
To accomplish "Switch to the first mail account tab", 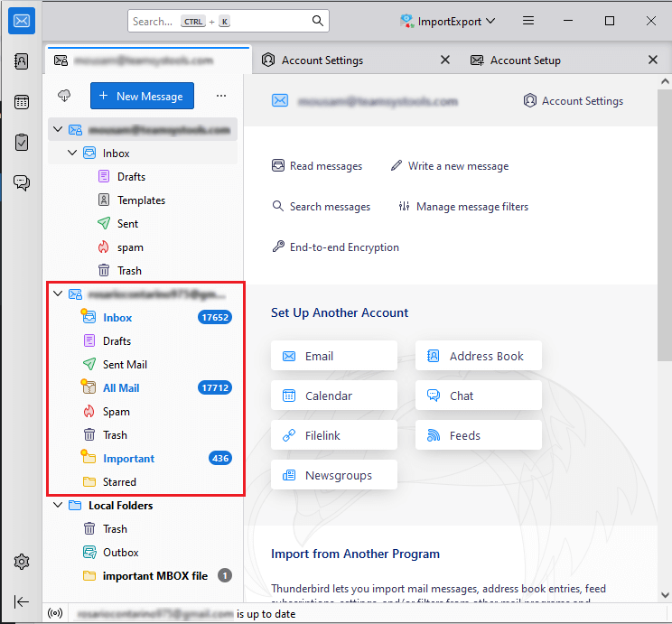I will [148, 61].
